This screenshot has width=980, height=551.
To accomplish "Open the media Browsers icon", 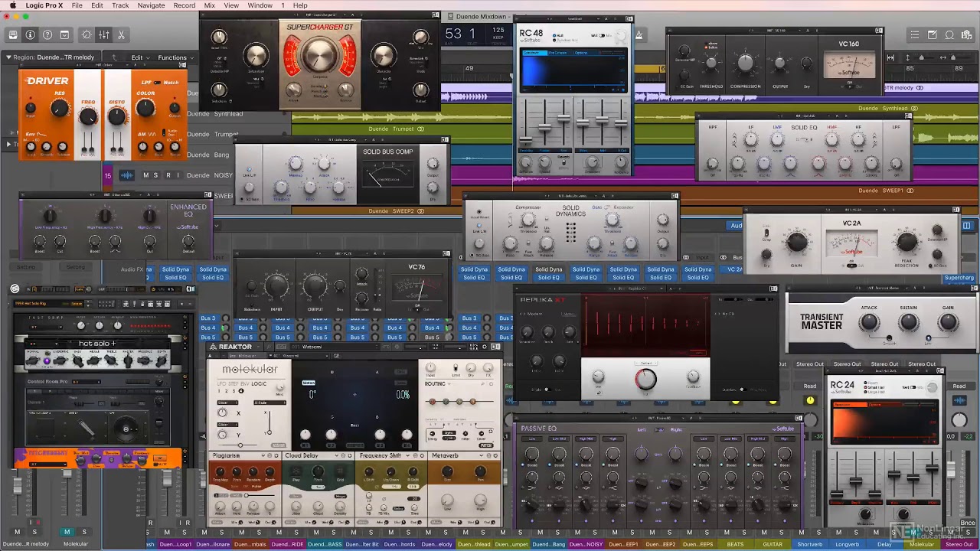I will [966, 34].
